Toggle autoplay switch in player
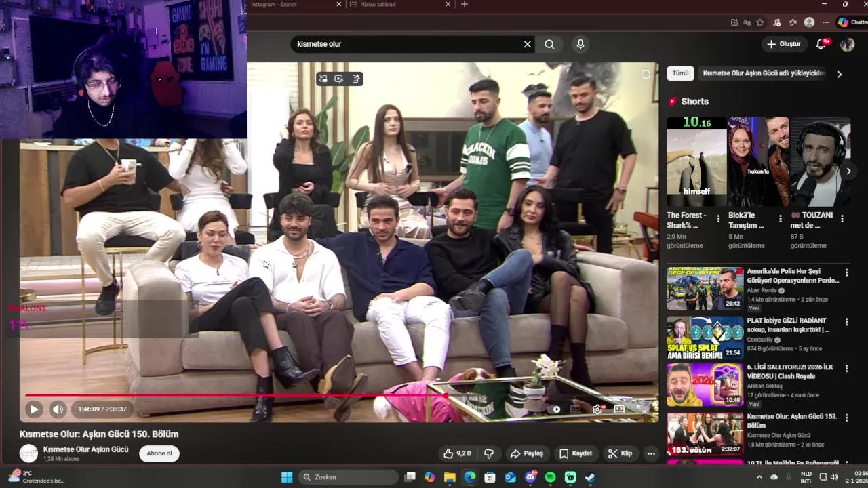The image size is (868, 488). pyautogui.click(x=555, y=409)
